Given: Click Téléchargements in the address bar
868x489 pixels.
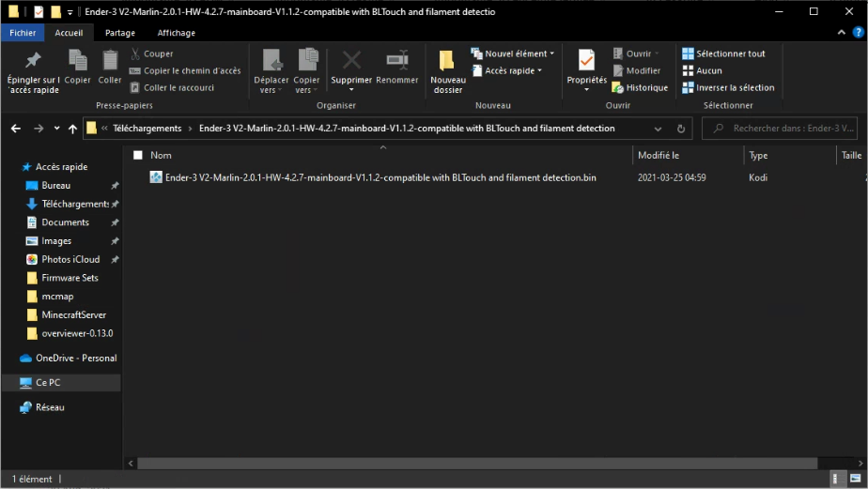Looking at the screenshot, I should [147, 129].
